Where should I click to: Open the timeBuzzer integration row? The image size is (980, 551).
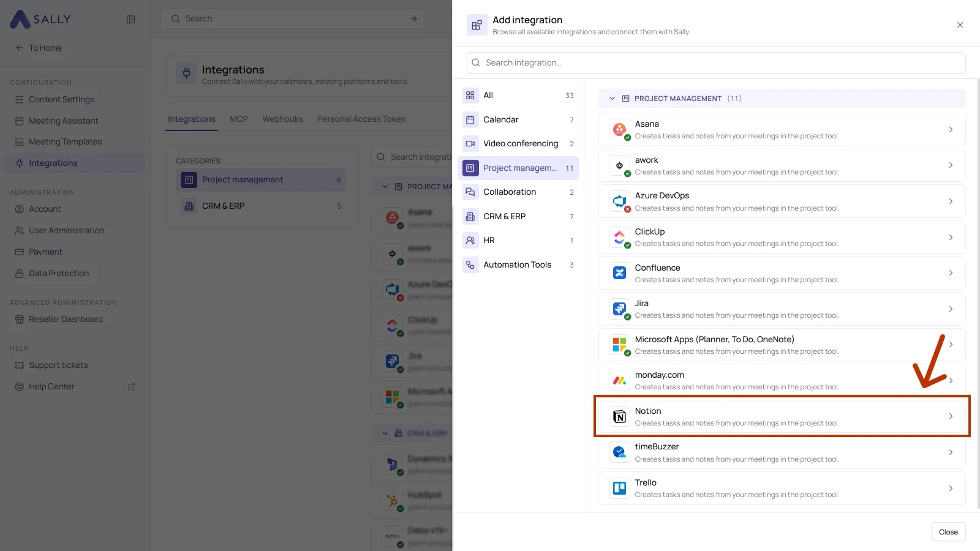pos(782,452)
